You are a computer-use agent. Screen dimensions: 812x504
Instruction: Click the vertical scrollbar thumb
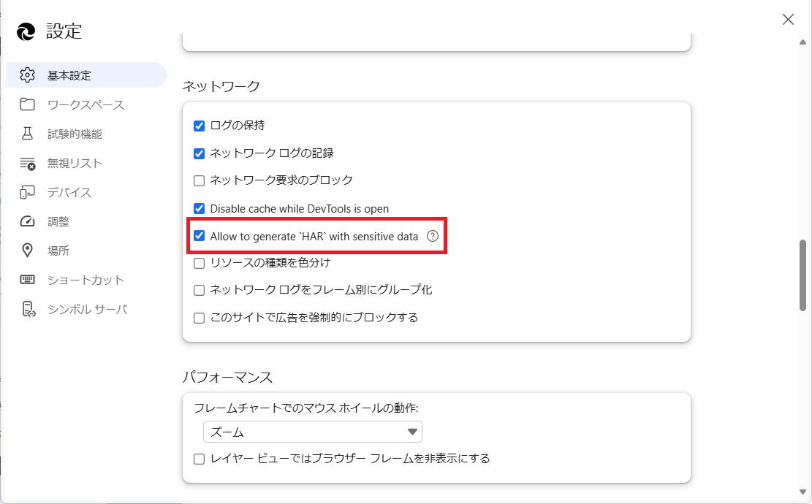click(x=802, y=275)
